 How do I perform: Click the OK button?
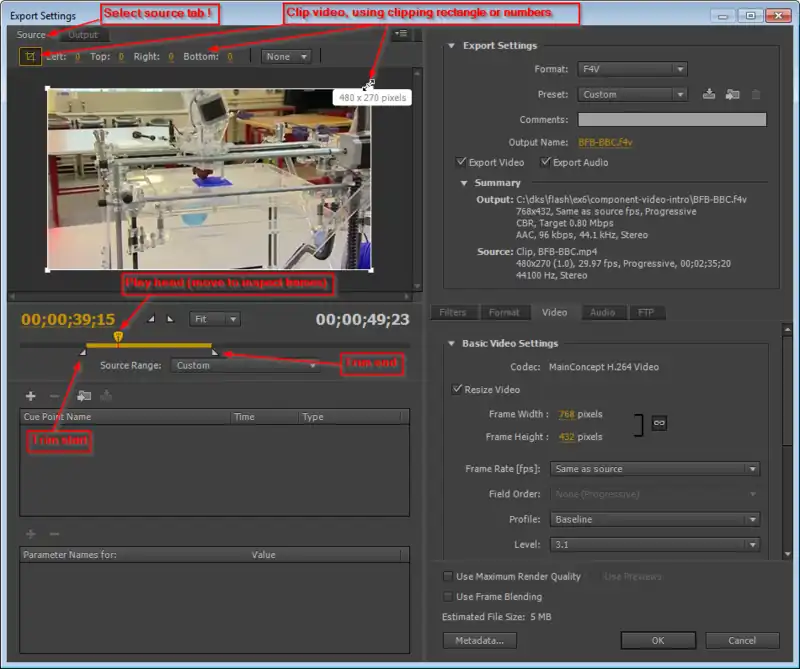coord(657,640)
